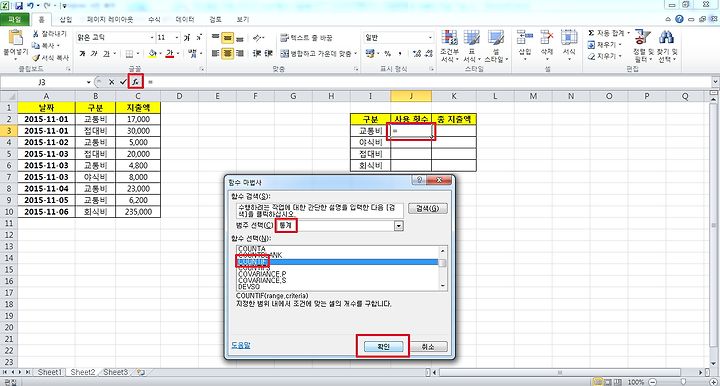The height and width of the screenshot is (386, 720).
Task: Click Find & Select binoculars icon
Action: [x=666, y=38]
